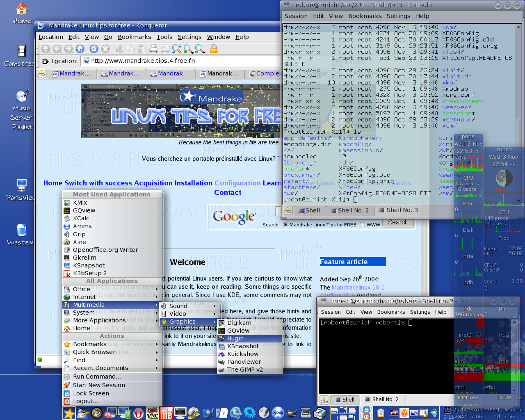525x420 pixels.
Task: Click the Settings menu in bottom Konsole
Action: [420, 312]
